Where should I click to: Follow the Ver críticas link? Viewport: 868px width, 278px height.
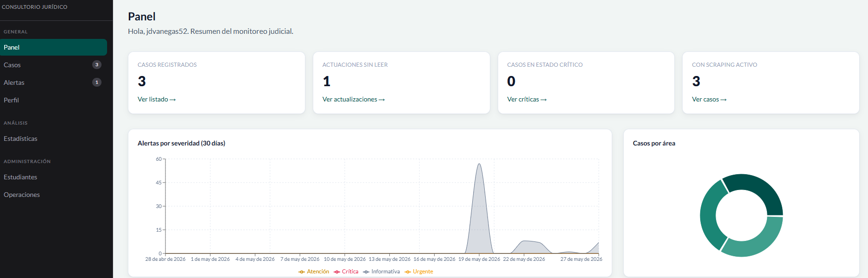(527, 100)
